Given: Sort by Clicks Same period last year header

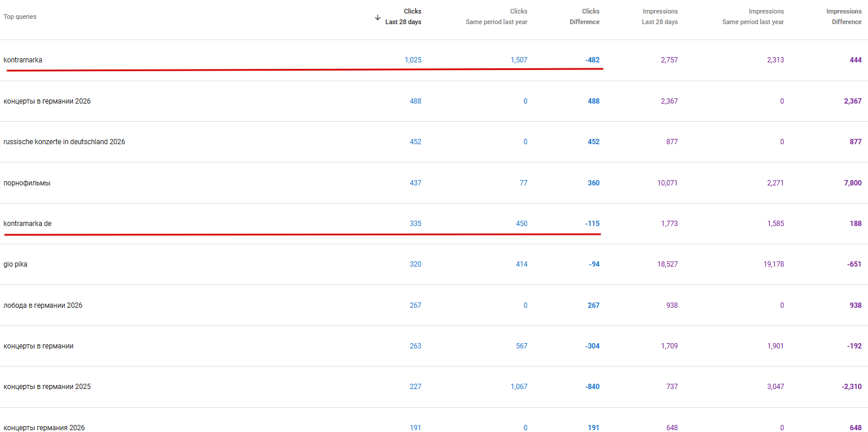Looking at the screenshot, I should click(x=496, y=16).
